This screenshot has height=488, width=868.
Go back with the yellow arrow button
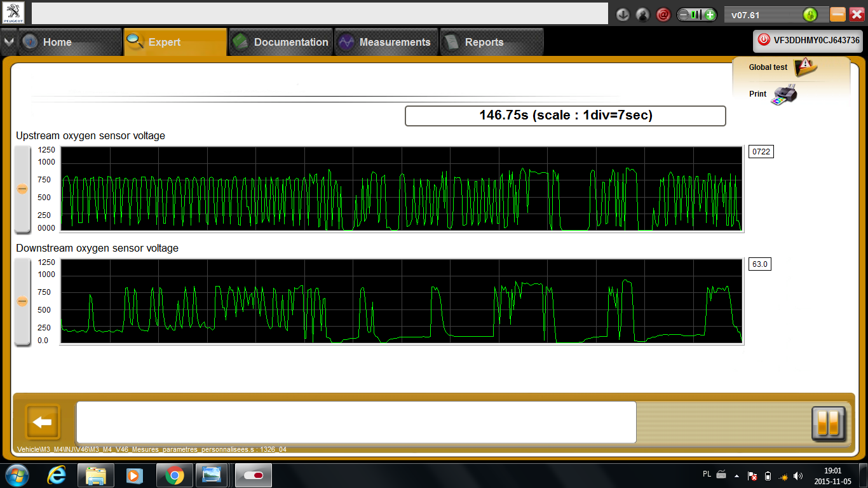tap(43, 422)
